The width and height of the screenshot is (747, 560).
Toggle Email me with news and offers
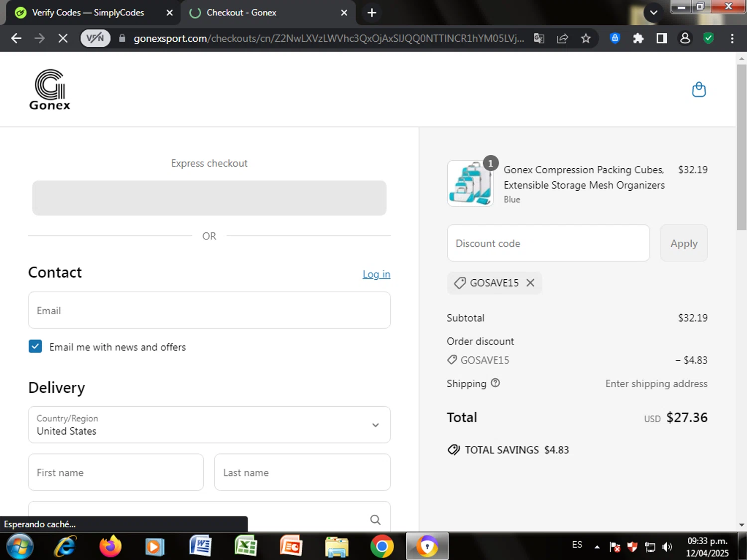pos(35,346)
